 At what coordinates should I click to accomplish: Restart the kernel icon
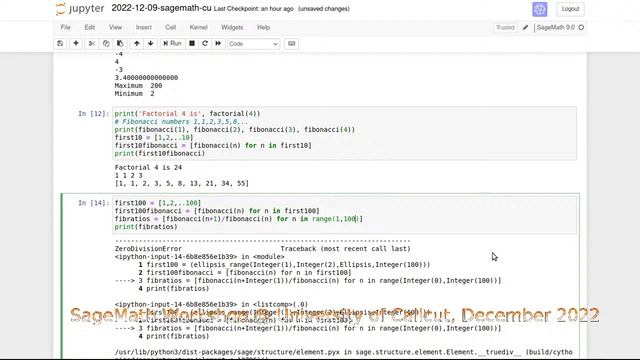205,44
